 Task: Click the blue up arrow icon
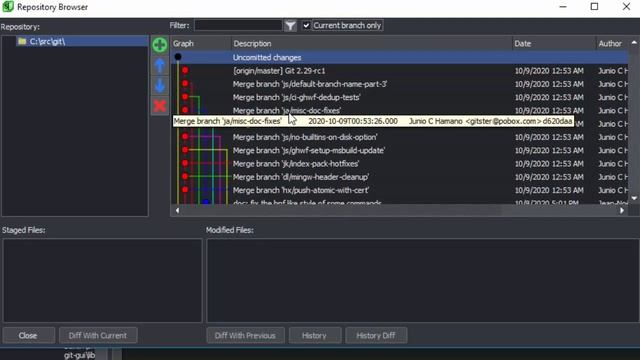[x=160, y=65]
